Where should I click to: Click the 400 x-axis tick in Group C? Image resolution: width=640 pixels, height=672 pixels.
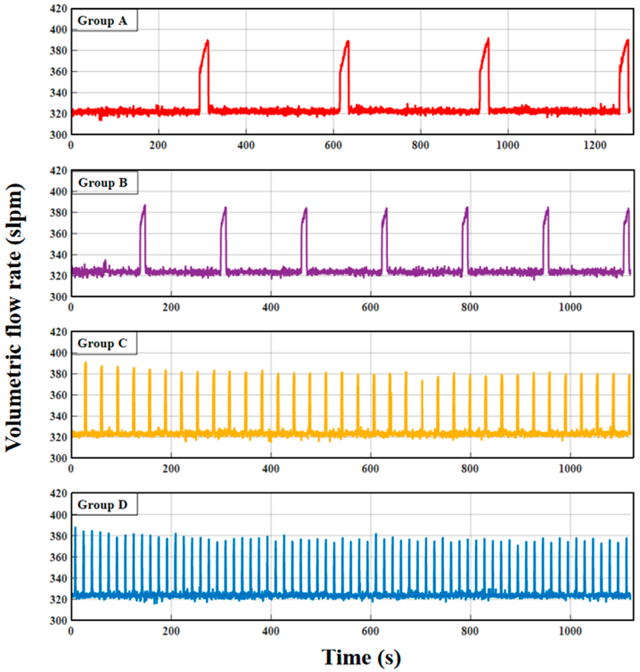click(x=271, y=469)
